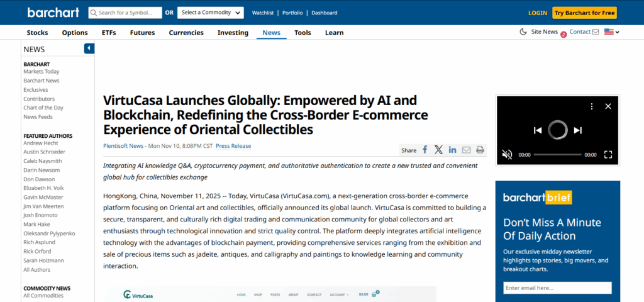
Task: Click the Try Barchart for Free button
Action: pyautogui.click(x=584, y=13)
